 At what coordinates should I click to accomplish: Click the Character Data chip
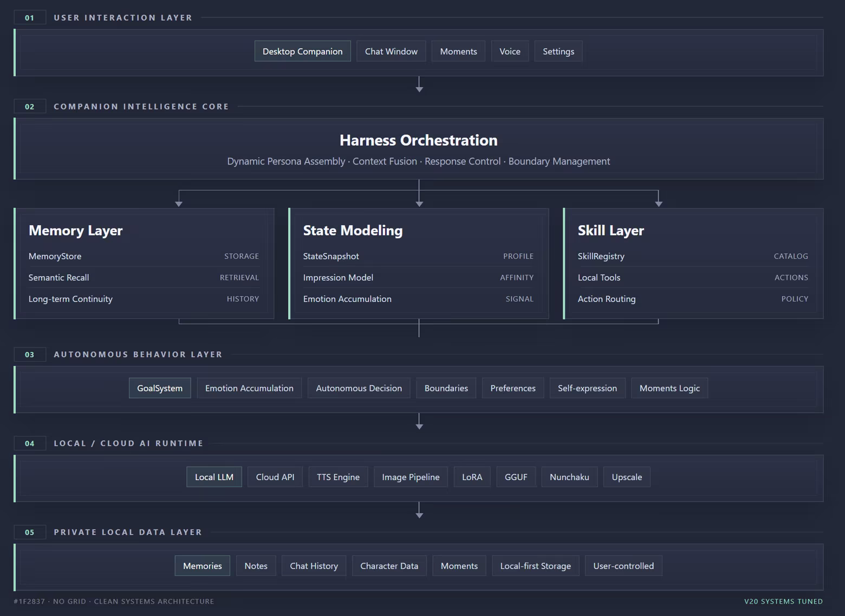point(389,566)
